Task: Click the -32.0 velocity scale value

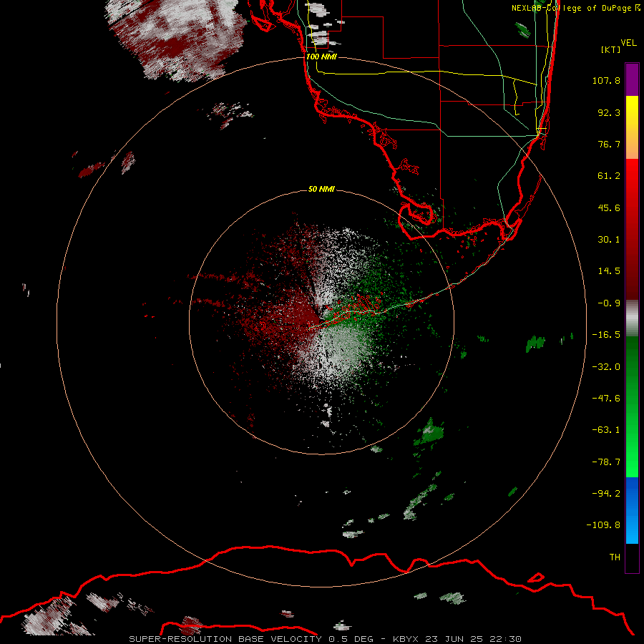Action: click(x=606, y=367)
